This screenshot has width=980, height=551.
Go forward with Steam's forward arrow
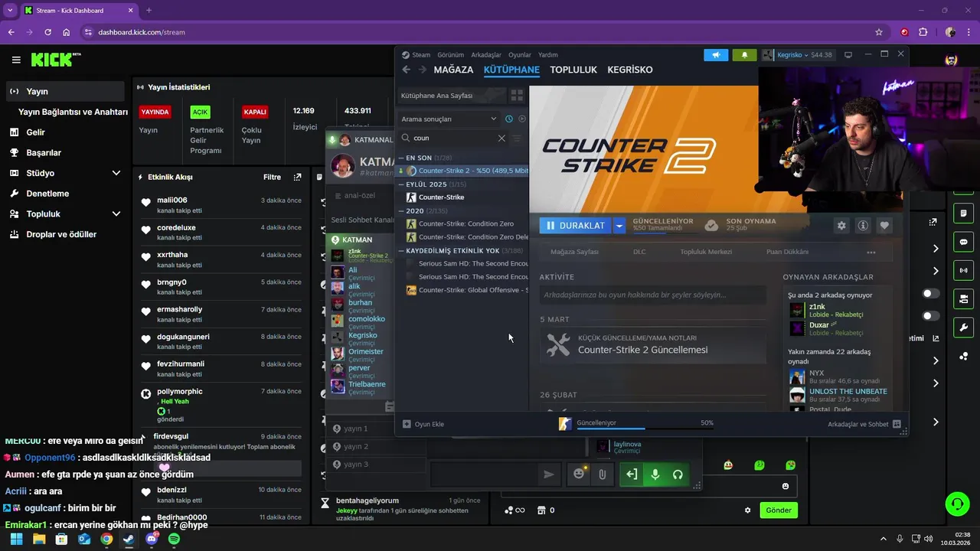pyautogui.click(x=422, y=70)
